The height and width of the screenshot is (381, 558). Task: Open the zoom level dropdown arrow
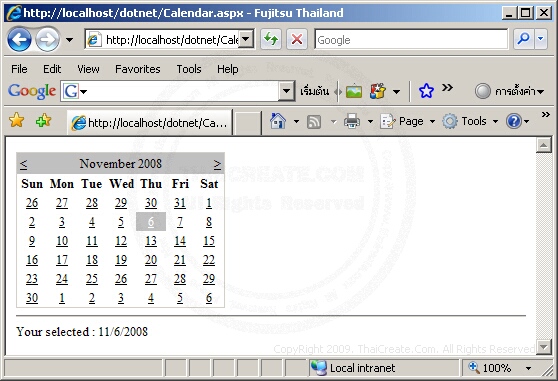(528, 369)
